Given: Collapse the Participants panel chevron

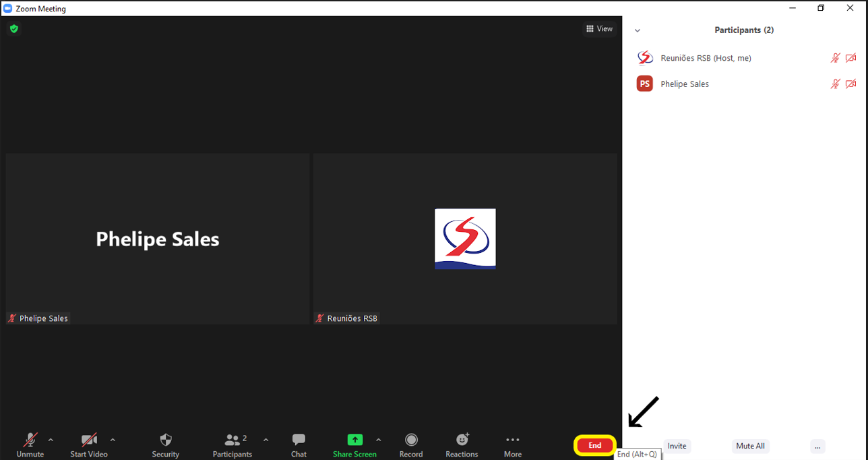Looking at the screenshot, I should coord(638,30).
